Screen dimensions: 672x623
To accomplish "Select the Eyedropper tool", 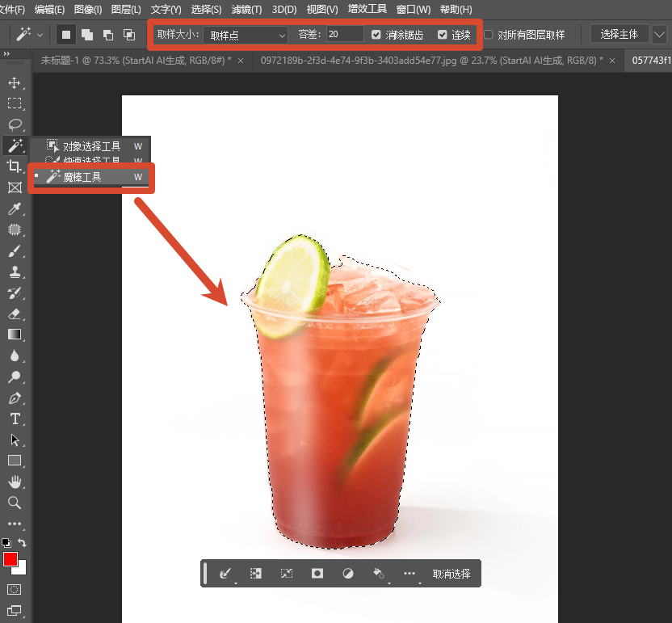I will tap(15, 208).
